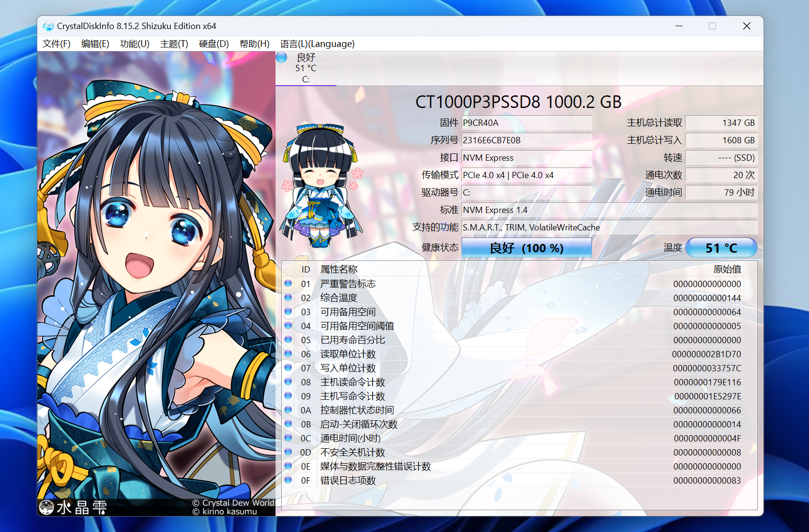Click raw value 000000002B1D70
The image size is (809, 532).
[706, 354]
